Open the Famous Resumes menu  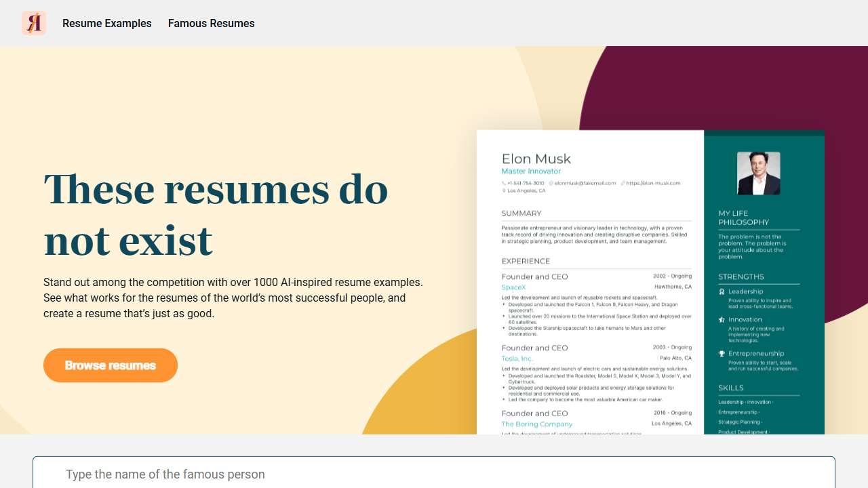pos(211,23)
